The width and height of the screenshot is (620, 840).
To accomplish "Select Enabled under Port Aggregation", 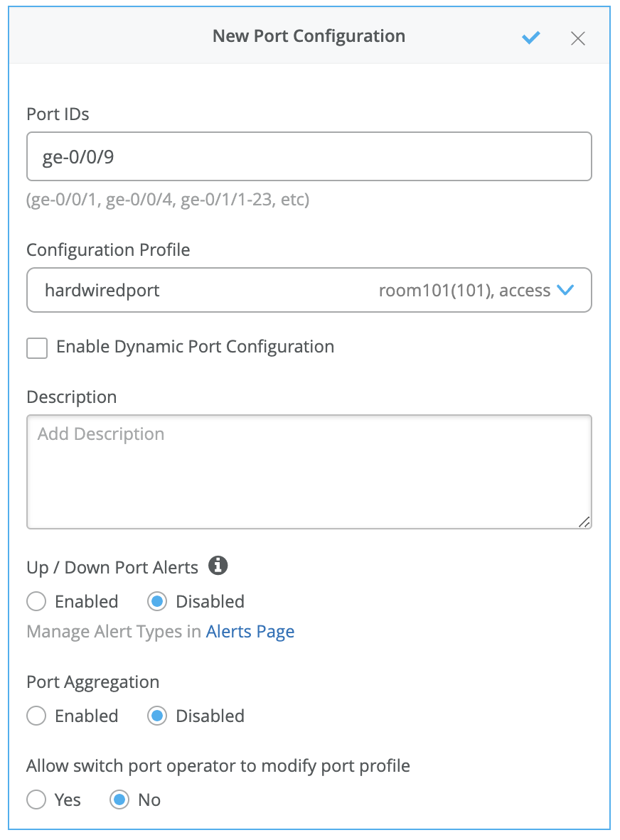I will click(x=37, y=716).
